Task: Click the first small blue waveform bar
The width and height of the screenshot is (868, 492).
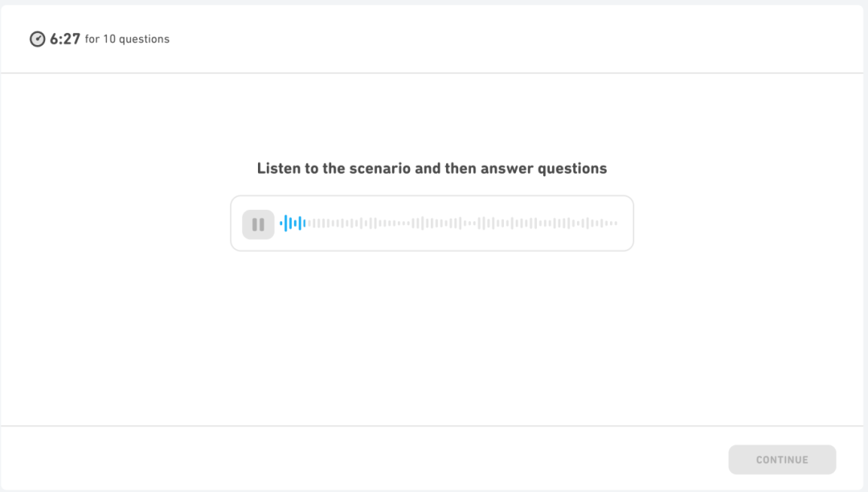Action: (281, 223)
